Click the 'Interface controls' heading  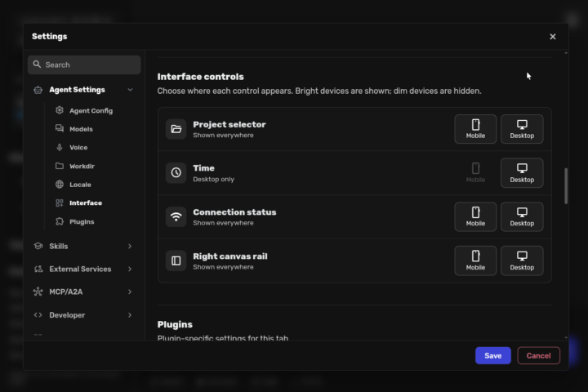pos(200,77)
